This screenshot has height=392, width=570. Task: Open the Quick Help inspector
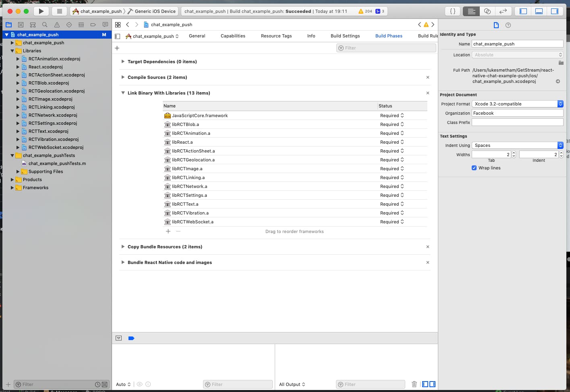[508, 25]
